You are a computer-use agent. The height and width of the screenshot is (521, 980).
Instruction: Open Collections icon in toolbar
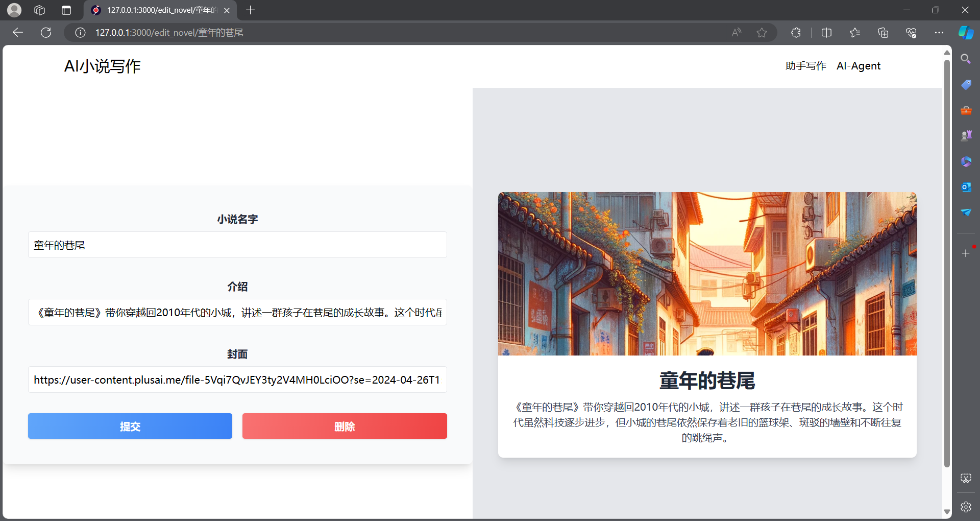[883, 33]
